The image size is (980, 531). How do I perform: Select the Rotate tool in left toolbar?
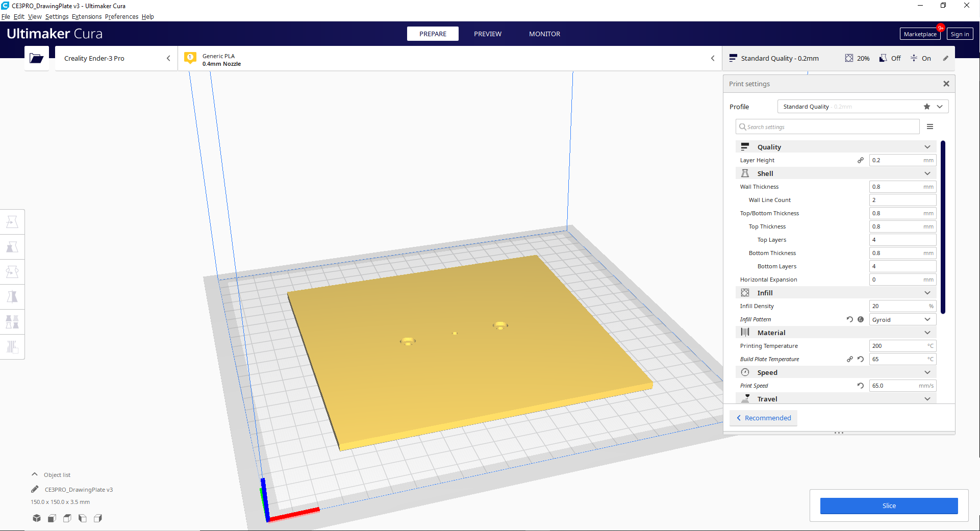(x=12, y=272)
